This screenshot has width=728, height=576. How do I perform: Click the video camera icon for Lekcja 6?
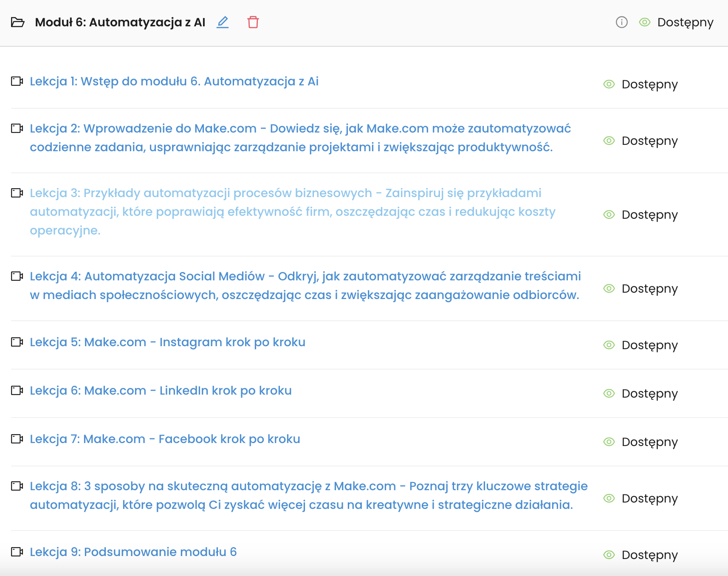pyautogui.click(x=17, y=390)
